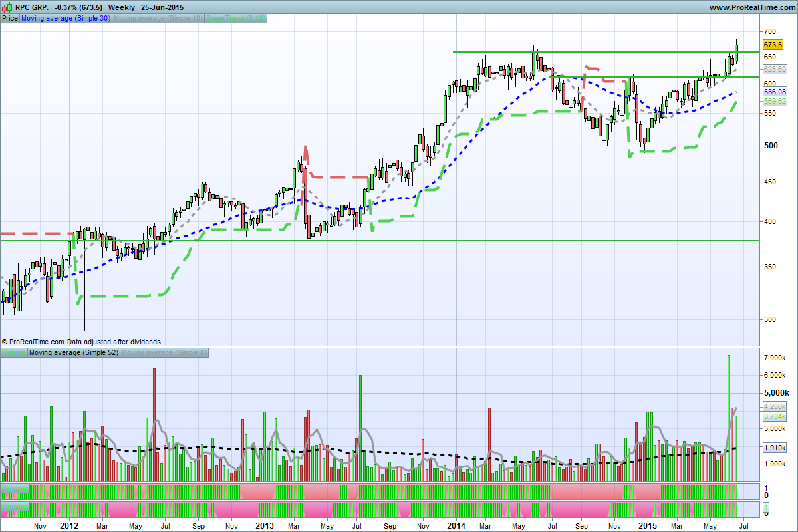Click the -0.37% (673.5) change text
Viewport: 798px width, 532px height.
(79, 7)
